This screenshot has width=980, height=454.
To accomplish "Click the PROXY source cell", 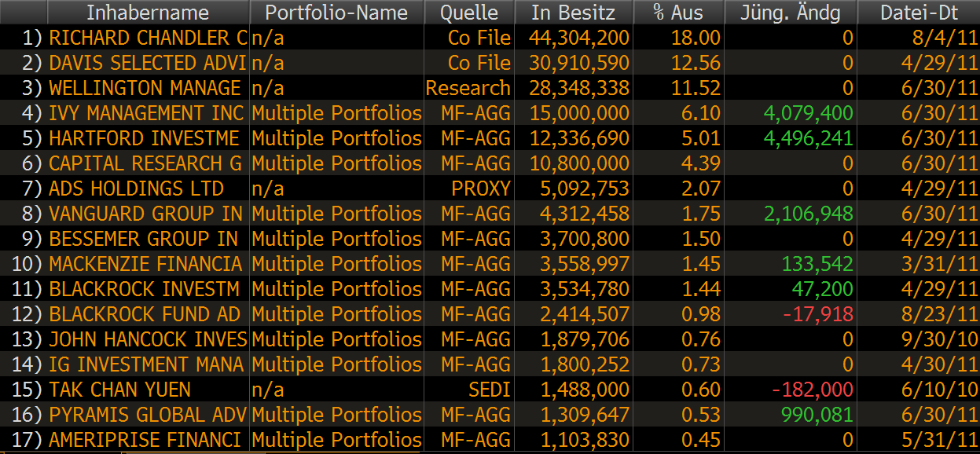I will (481, 189).
